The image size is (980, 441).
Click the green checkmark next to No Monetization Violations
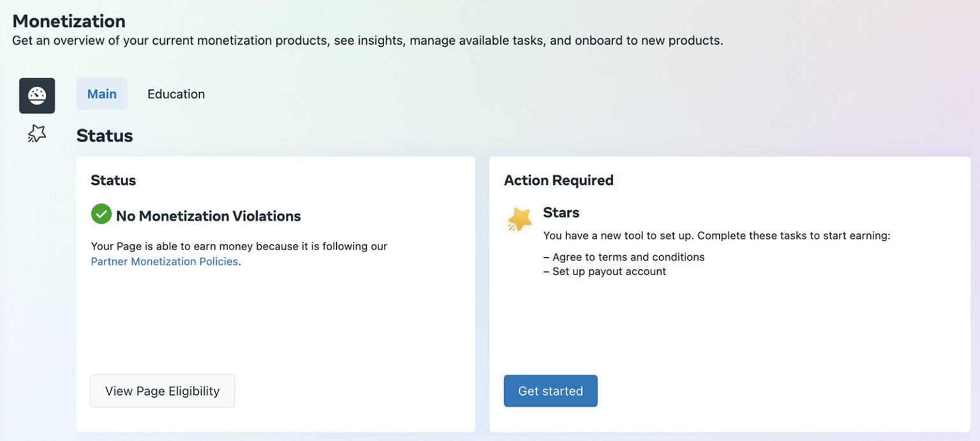point(101,214)
